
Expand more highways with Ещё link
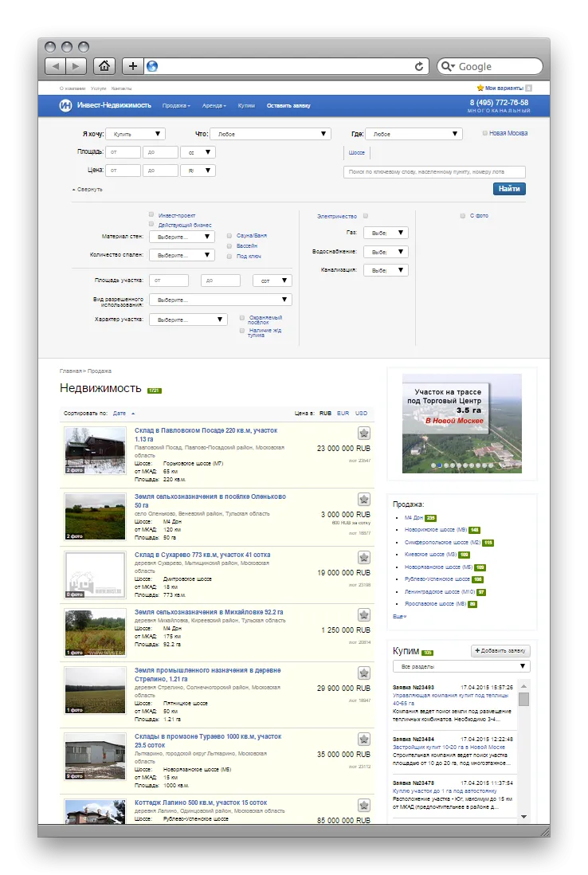399,617
